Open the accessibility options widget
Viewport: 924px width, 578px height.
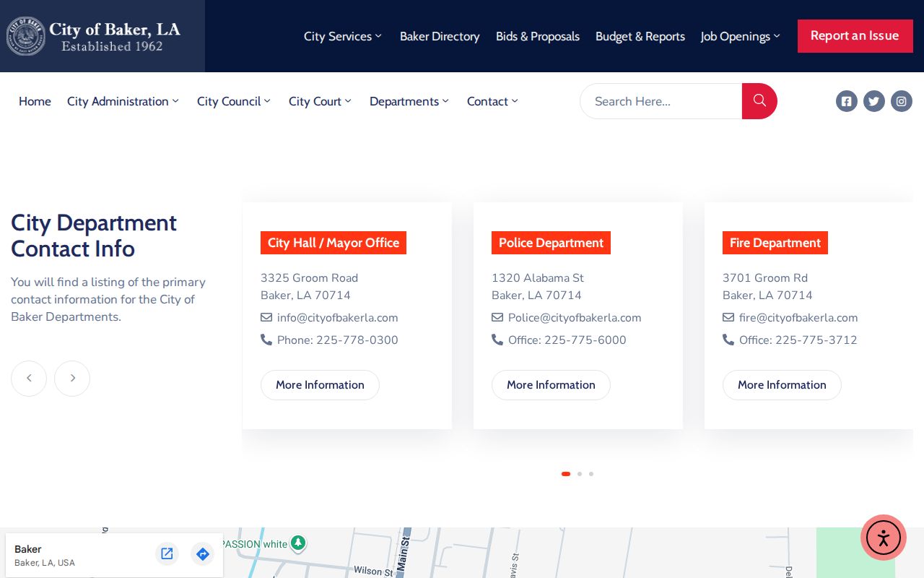[884, 538]
